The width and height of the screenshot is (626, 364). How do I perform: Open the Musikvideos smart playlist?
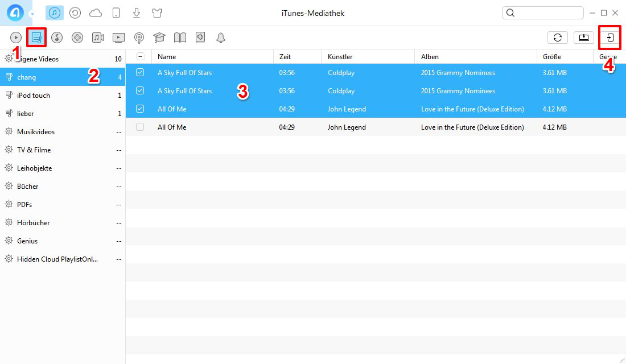pyautogui.click(x=63, y=132)
